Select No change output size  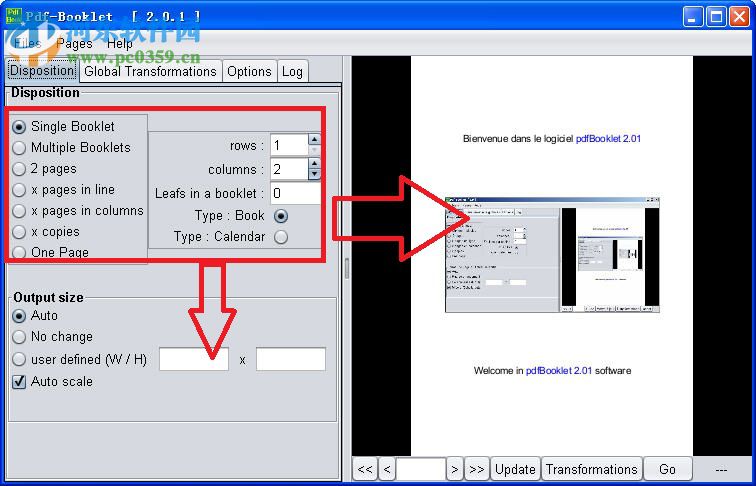pyautogui.click(x=19, y=337)
